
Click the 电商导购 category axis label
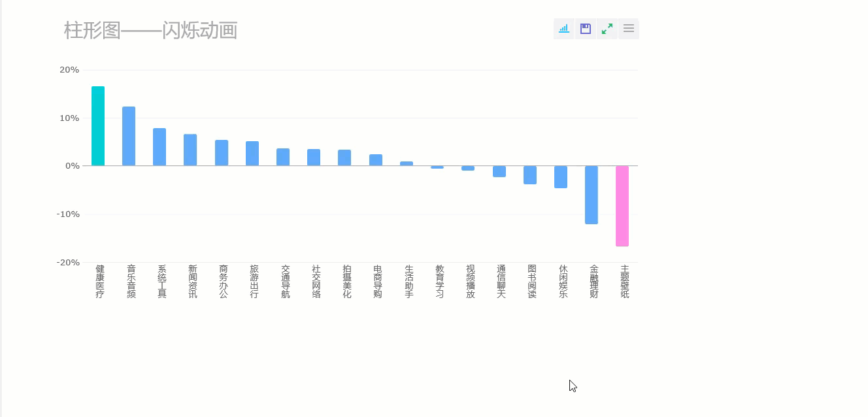pyautogui.click(x=378, y=282)
